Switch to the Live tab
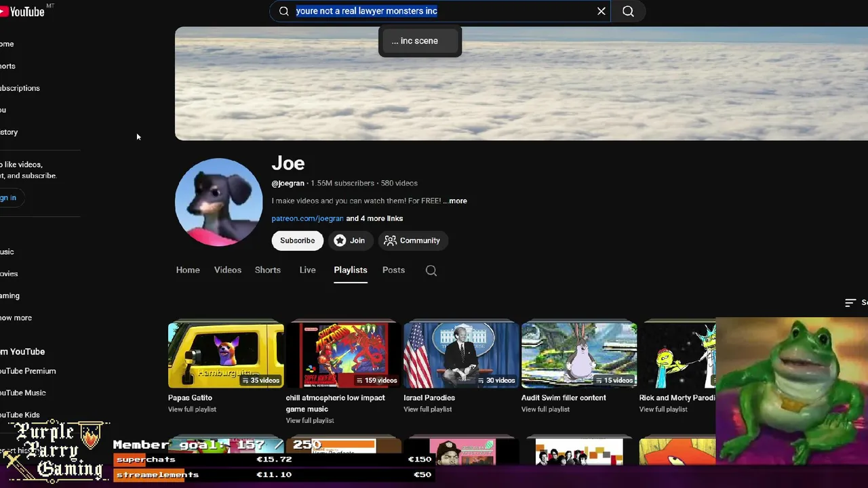Viewport: 868px width, 488px height. point(308,270)
